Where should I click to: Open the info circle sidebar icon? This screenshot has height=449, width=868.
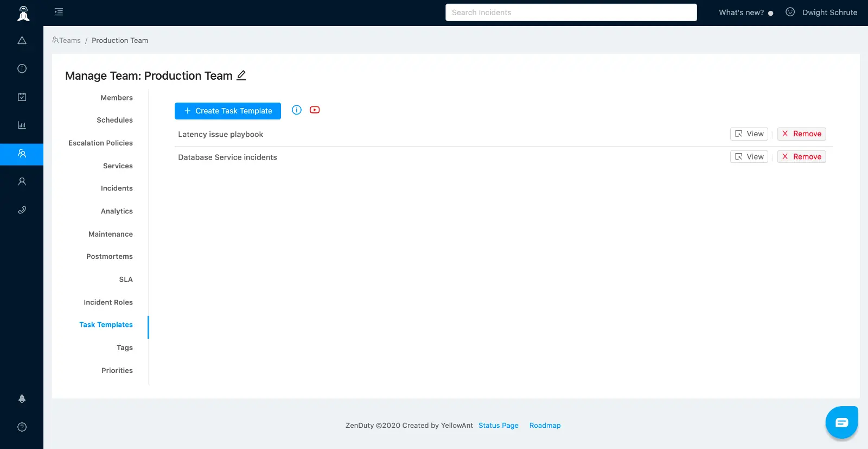22,68
